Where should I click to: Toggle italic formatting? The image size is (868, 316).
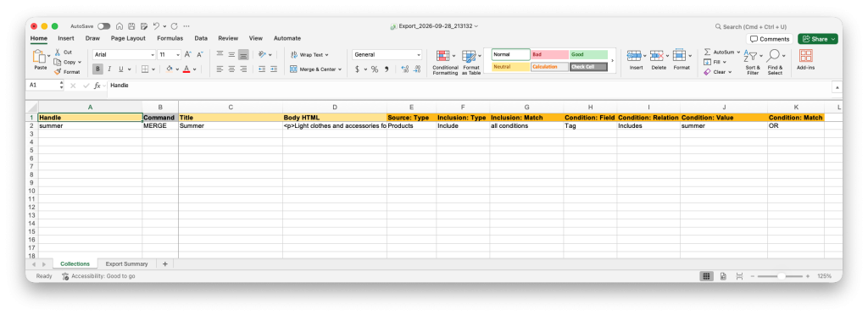[x=109, y=69]
